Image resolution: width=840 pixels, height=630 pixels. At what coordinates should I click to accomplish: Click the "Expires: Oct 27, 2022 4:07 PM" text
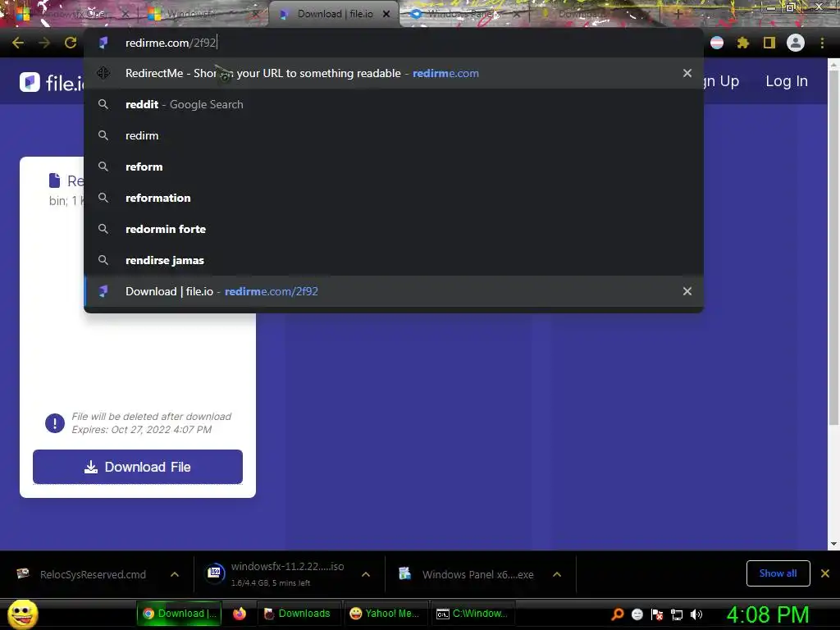pos(141,430)
